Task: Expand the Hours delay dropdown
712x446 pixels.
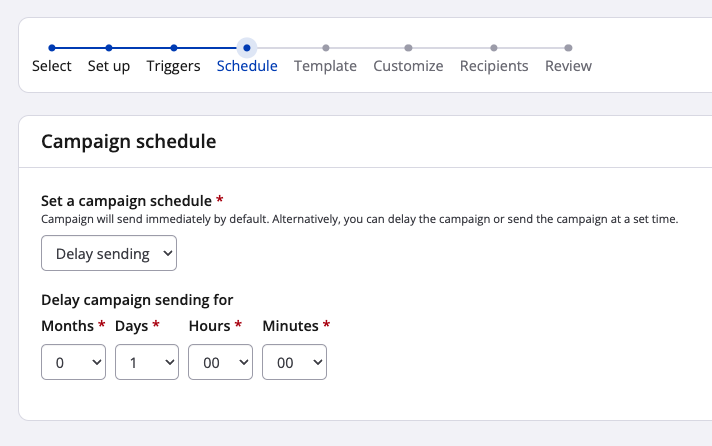Action: click(x=220, y=363)
